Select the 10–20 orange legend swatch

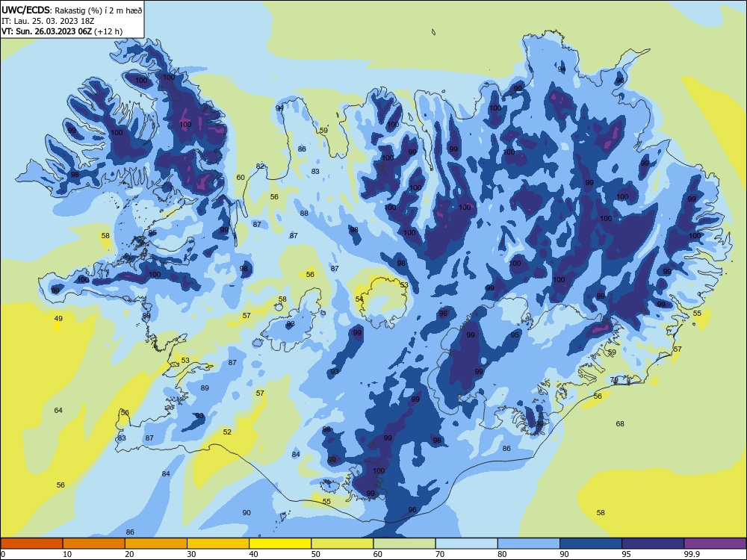pyautogui.click(x=94, y=544)
